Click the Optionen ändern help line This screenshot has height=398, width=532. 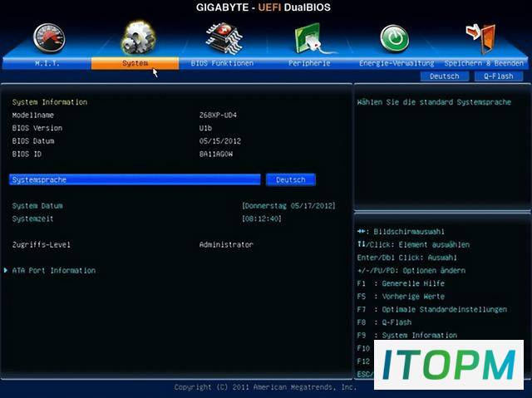(x=411, y=271)
